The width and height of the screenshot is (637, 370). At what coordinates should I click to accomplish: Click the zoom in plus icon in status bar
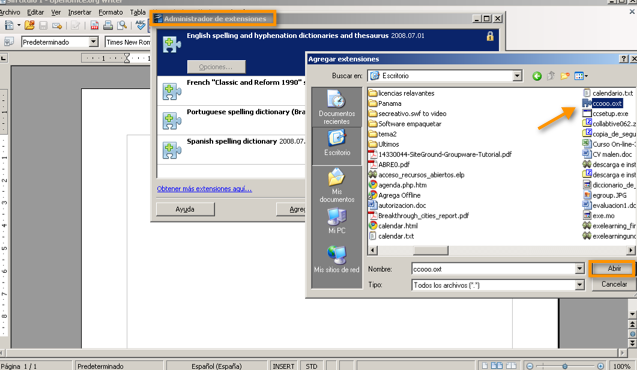click(x=600, y=366)
